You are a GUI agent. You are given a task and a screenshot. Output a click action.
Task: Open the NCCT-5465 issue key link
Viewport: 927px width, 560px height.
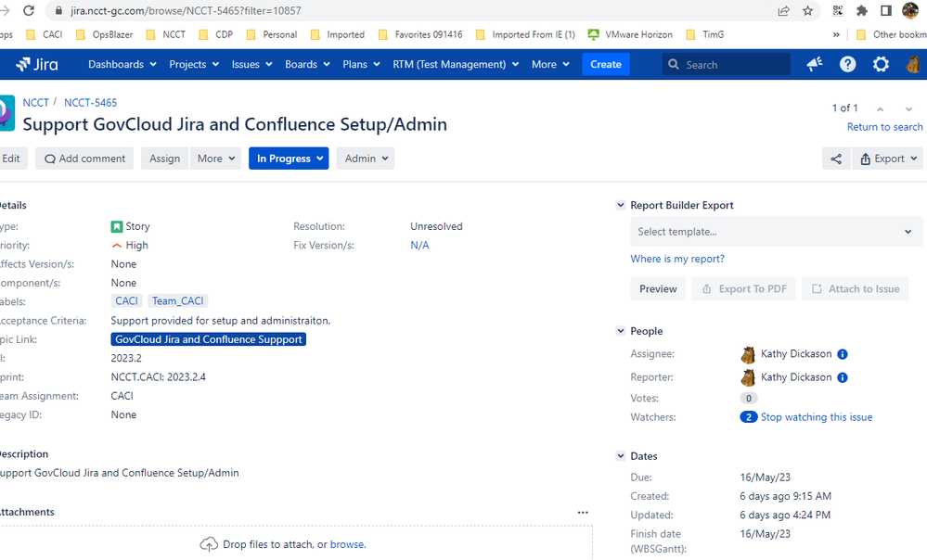click(90, 103)
